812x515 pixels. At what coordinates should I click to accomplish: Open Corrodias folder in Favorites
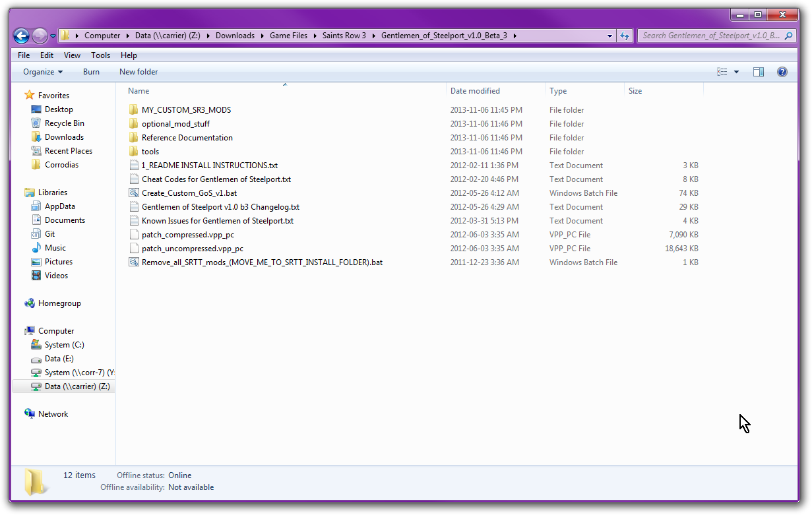(x=61, y=165)
